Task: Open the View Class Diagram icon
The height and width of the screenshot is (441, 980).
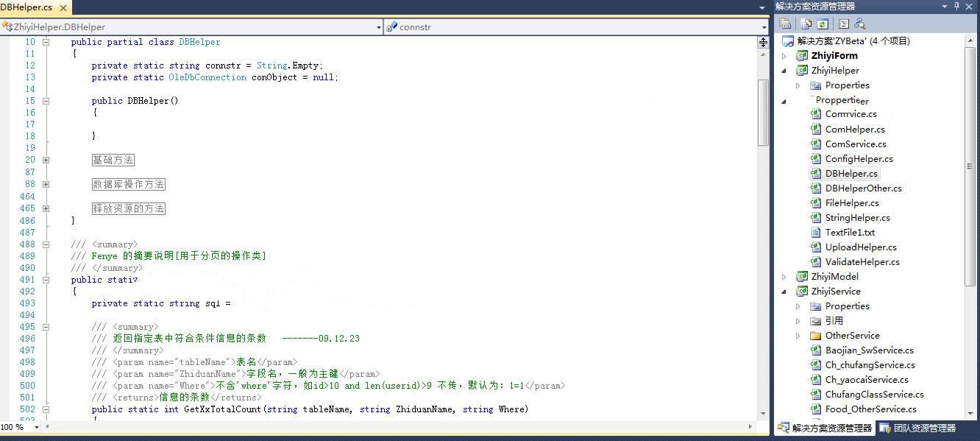Action: 859,24
